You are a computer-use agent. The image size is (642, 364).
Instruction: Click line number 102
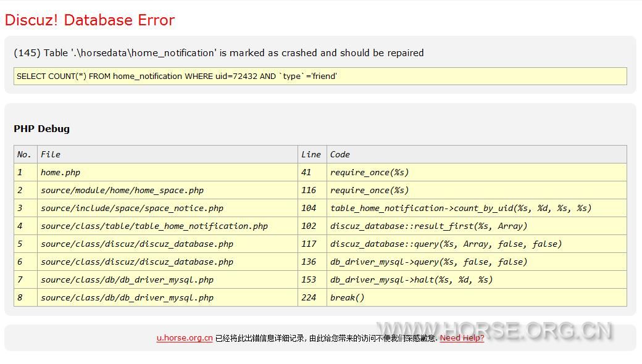(x=312, y=226)
